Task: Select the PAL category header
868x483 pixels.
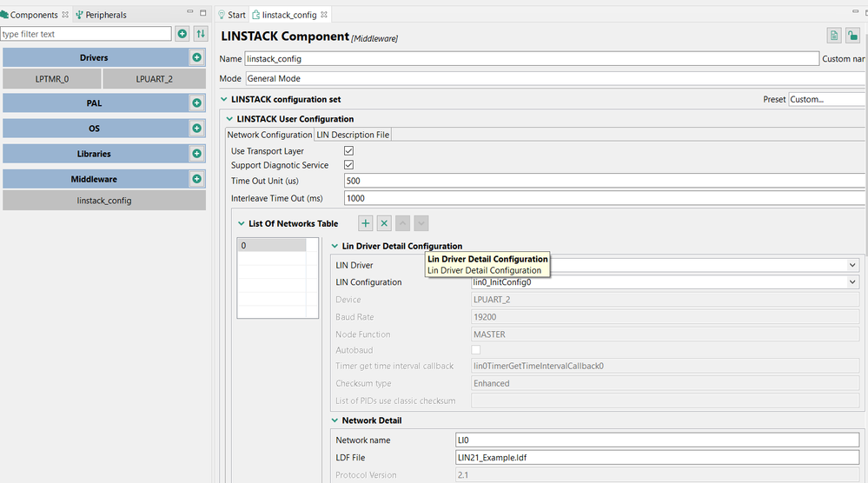Action: (94, 103)
